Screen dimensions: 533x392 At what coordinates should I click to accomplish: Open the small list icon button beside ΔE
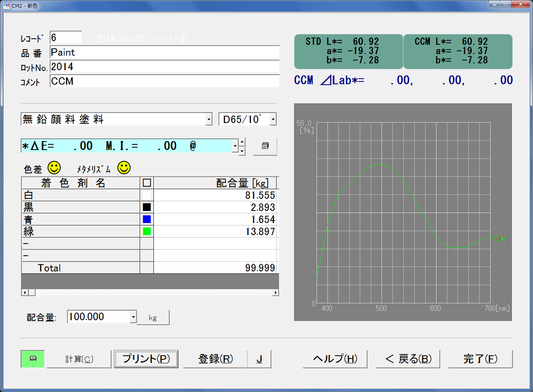[265, 146]
